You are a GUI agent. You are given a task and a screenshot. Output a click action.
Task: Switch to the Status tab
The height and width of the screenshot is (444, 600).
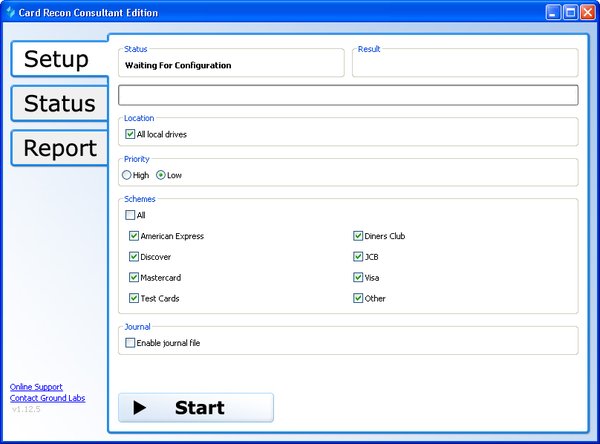59,103
